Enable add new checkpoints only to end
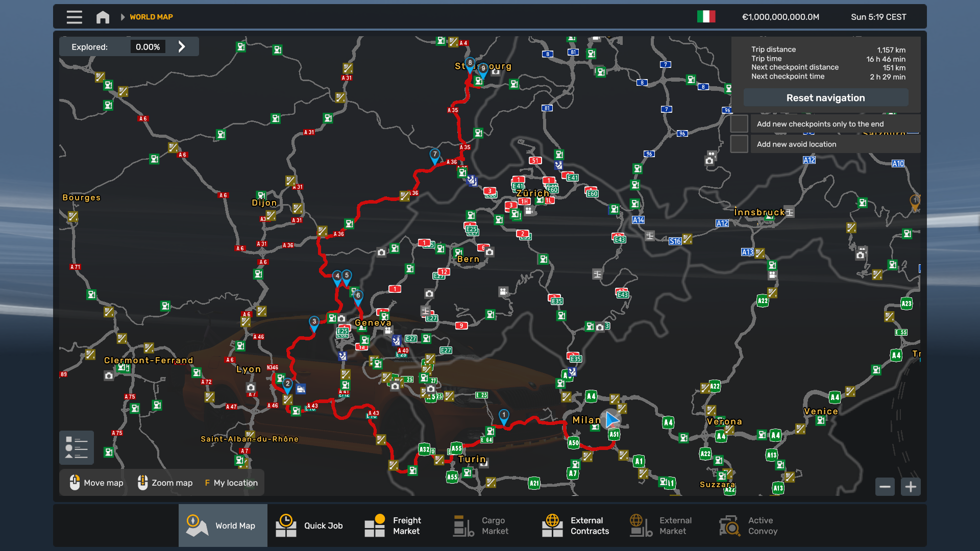This screenshot has height=551, width=980. [739, 124]
